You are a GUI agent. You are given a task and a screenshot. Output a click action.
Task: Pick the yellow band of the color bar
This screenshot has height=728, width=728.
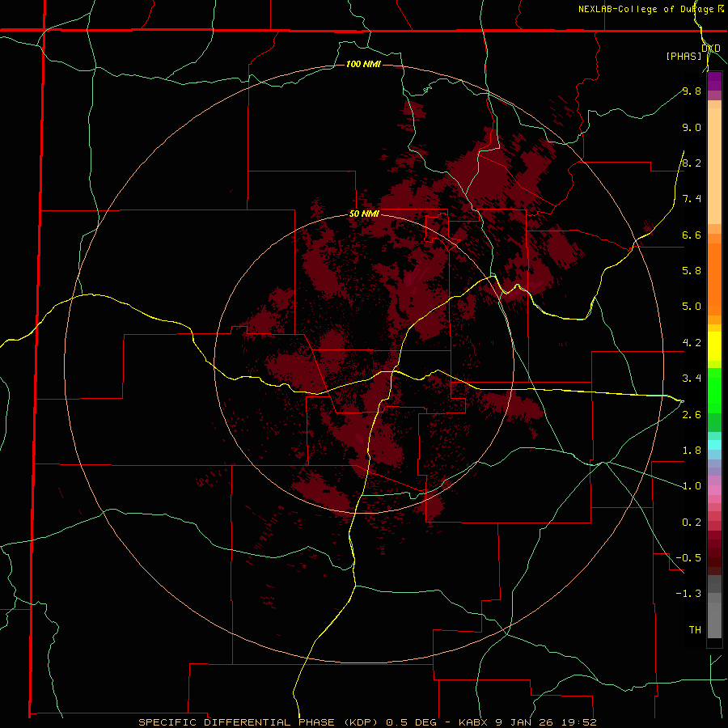[714, 346]
